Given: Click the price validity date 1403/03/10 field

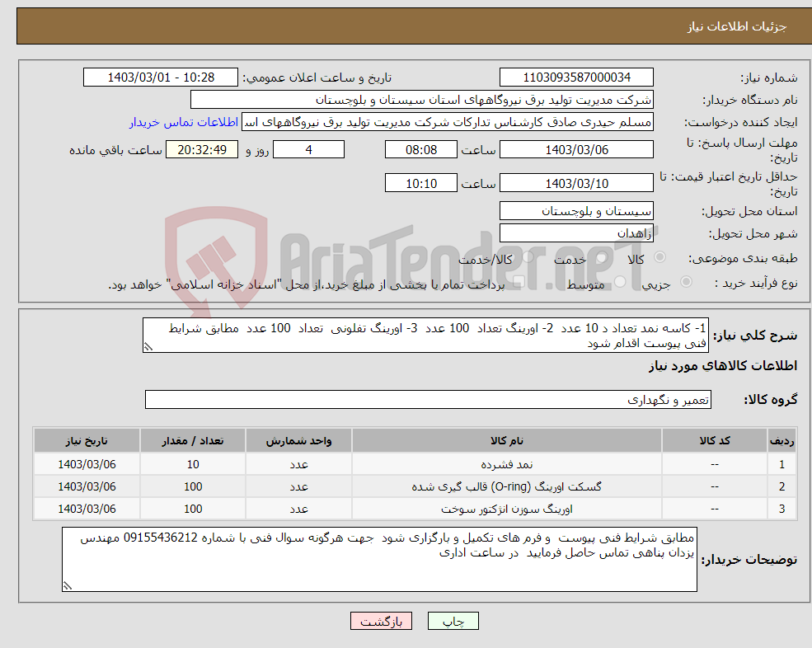Looking at the screenshot, I should [x=576, y=183].
